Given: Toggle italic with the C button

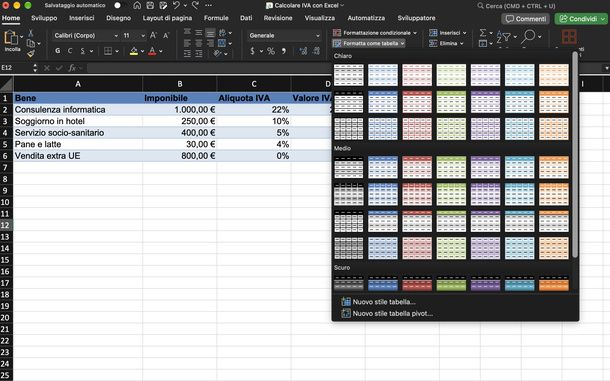Looking at the screenshot, I should click(x=70, y=51).
